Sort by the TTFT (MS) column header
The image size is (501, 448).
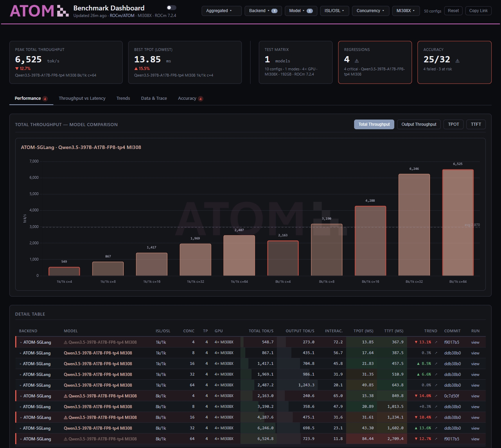click(x=394, y=331)
